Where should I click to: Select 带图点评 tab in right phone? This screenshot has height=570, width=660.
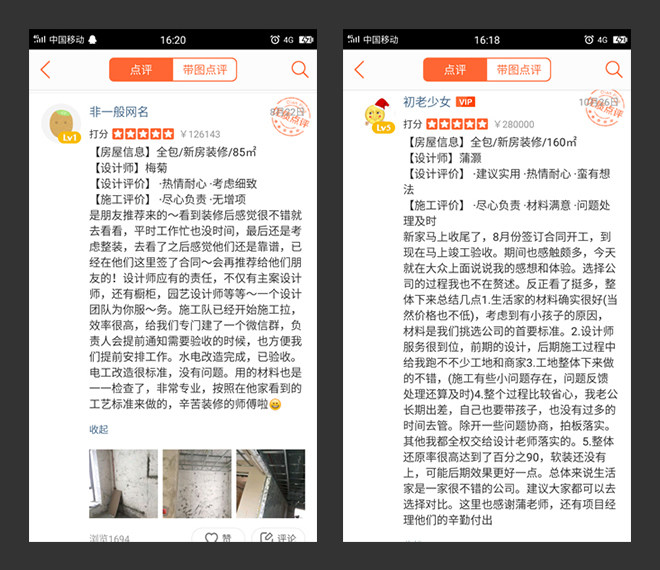pos(519,69)
